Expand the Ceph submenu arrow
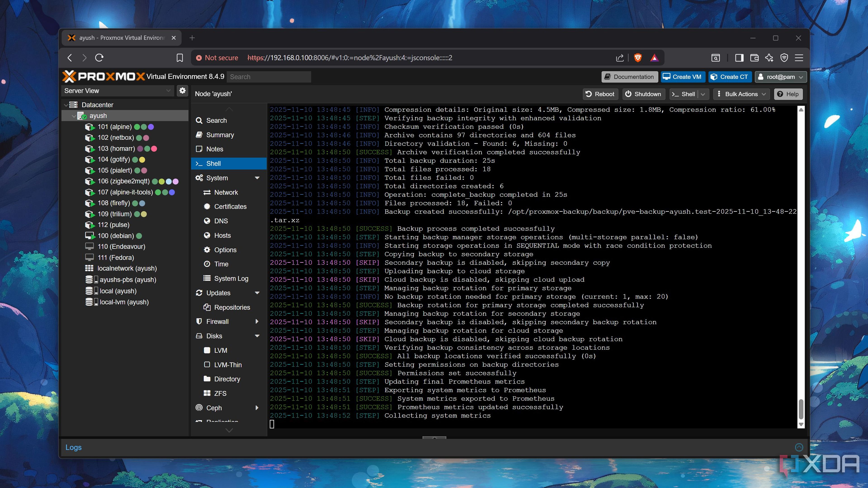 pyautogui.click(x=257, y=408)
